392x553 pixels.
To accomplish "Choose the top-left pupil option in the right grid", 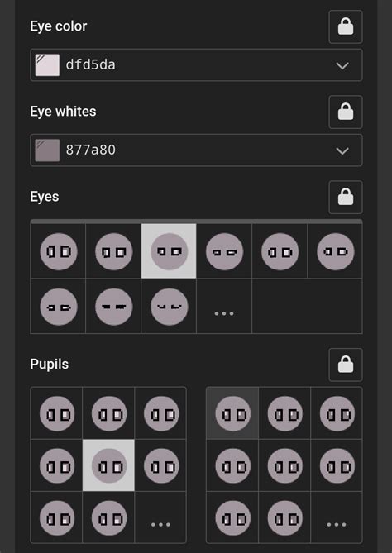I will [x=232, y=413].
